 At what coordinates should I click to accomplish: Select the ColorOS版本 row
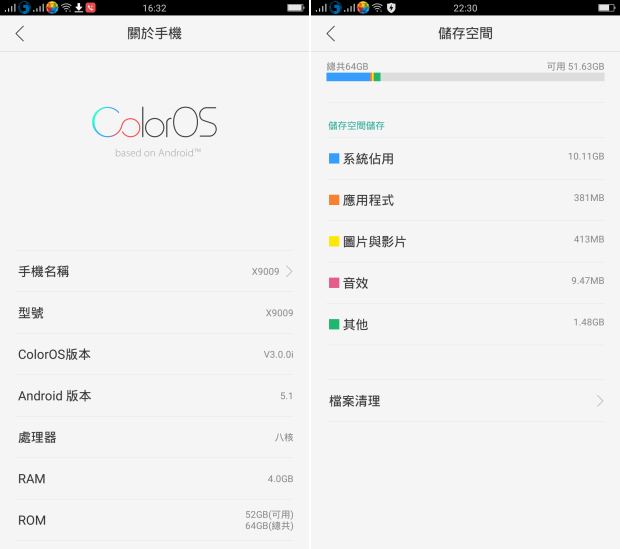[154, 354]
